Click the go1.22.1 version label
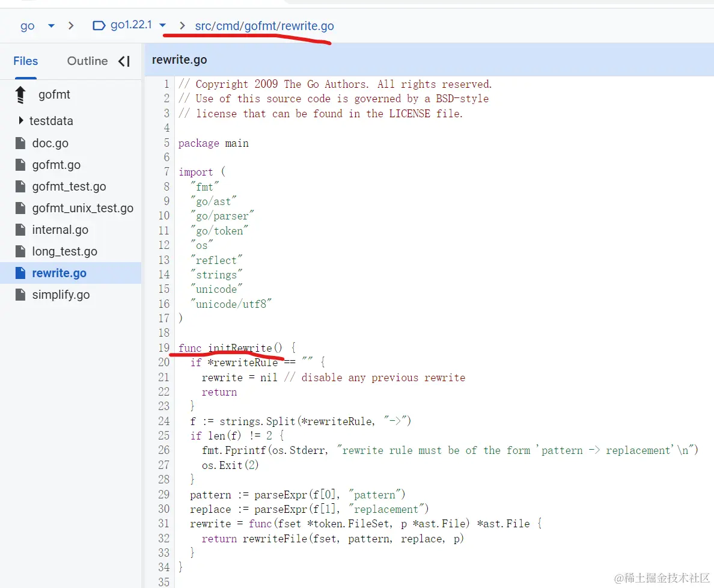Viewport: 714px width, 588px height. point(131,25)
